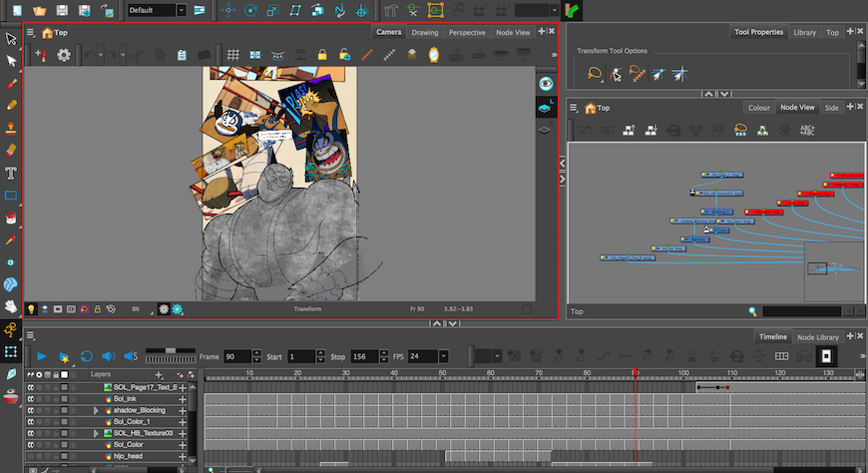
Task: Enable Peg Selection Mode in Tool Properties
Action: (616, 74)
